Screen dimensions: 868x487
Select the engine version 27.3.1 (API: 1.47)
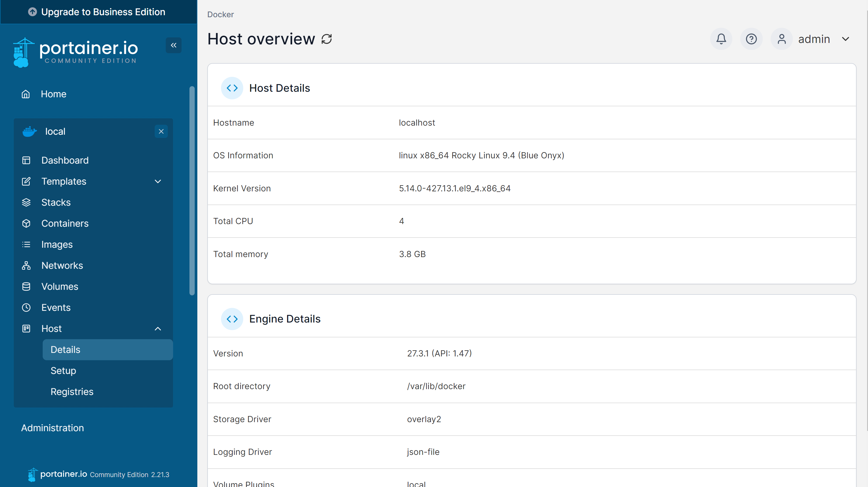[x=439, y=353]
